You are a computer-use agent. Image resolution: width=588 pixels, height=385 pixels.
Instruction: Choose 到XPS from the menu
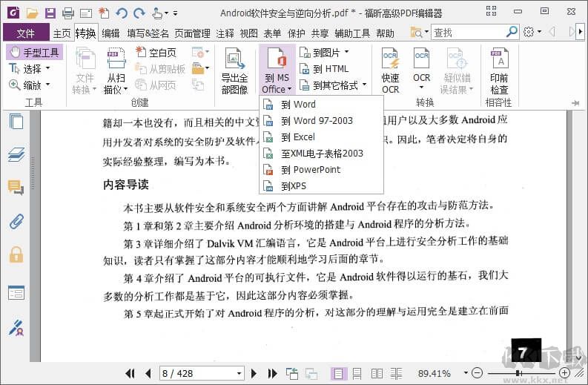point(321,186)
